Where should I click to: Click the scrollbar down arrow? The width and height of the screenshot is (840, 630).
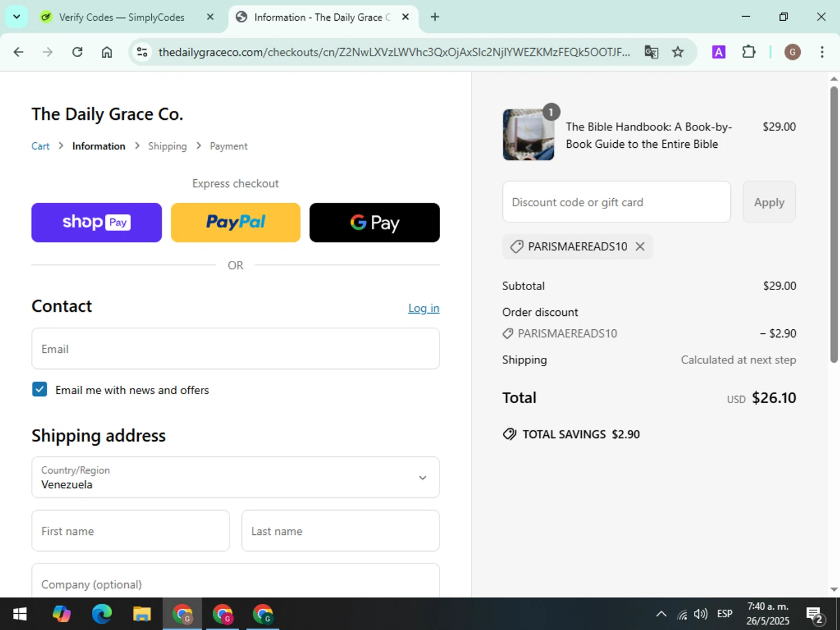tap(834, 589)
